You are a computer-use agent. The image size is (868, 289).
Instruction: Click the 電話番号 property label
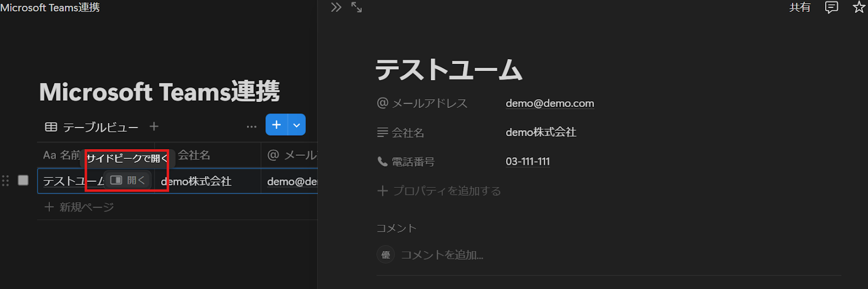click(406, 162)
